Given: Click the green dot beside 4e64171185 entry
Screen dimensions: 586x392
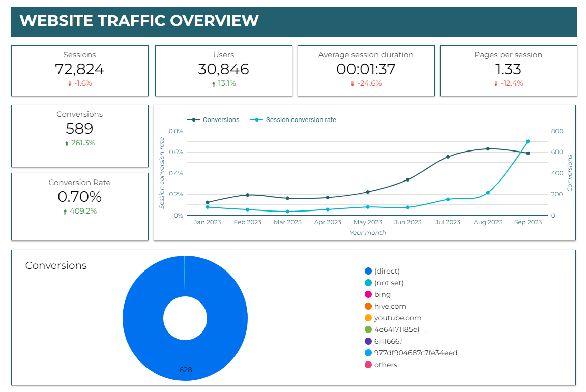Looking at the screenshot, I should pos(367,329).
